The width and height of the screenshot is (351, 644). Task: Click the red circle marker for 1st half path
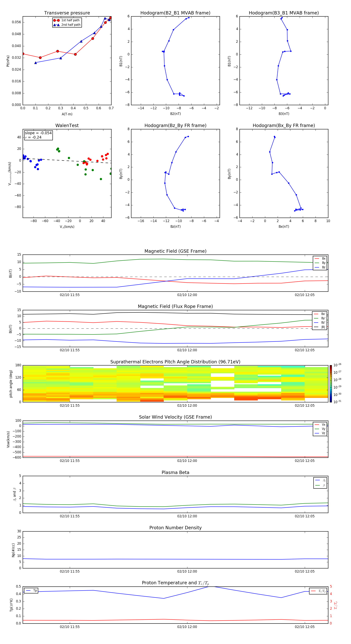coord(57,20)
